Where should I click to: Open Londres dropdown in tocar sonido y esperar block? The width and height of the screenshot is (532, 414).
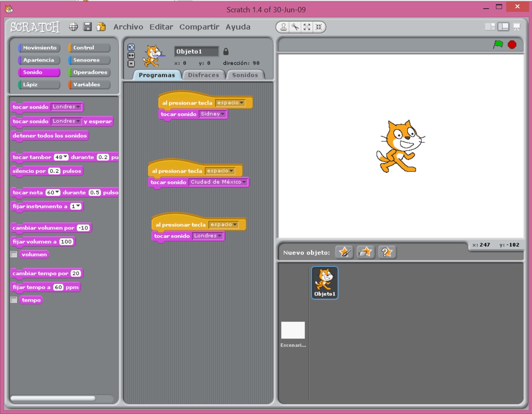coord(66,121)
